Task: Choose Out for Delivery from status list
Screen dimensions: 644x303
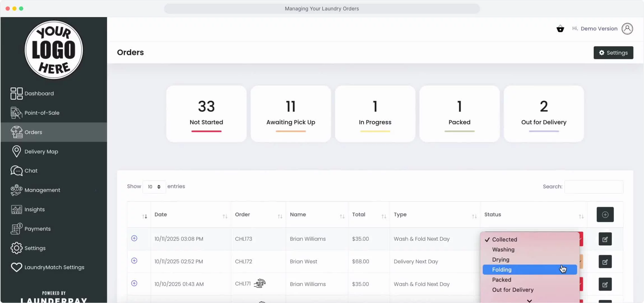Action: click(513, 290)
